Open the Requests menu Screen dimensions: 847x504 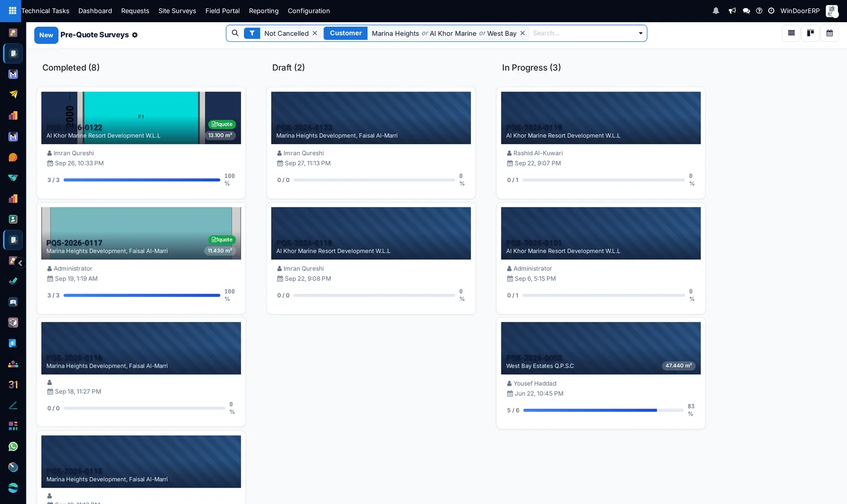click(135, 11)
